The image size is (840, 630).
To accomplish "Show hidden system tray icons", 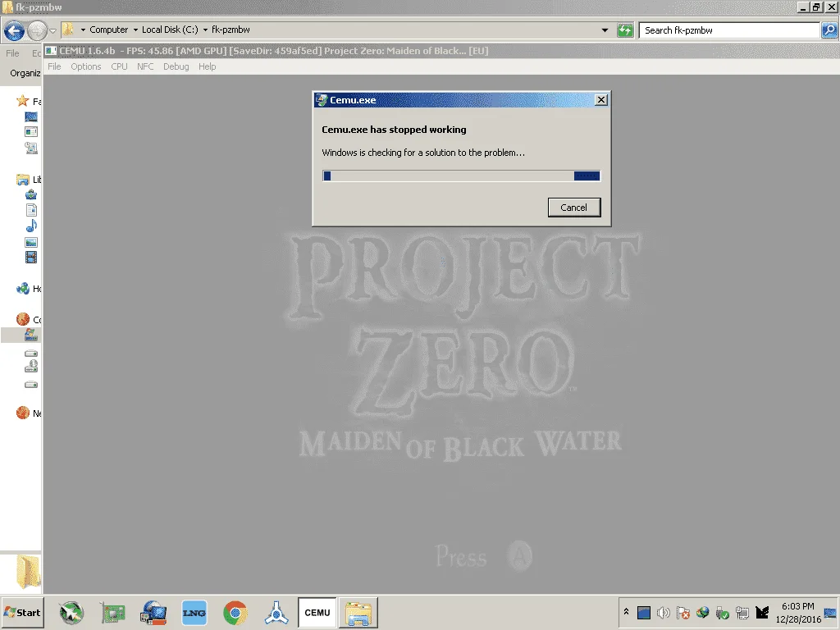I will click(x=626, y=612).
